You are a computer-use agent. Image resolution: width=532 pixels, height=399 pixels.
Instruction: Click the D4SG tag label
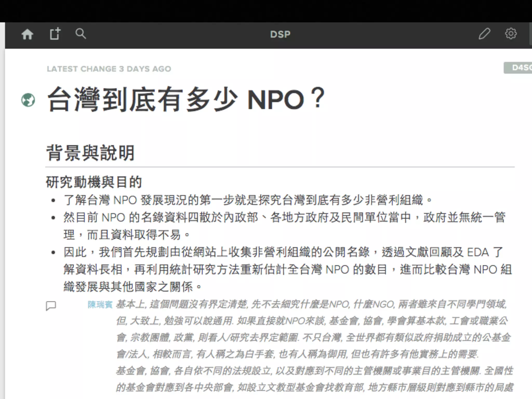(x=518, y=68)
